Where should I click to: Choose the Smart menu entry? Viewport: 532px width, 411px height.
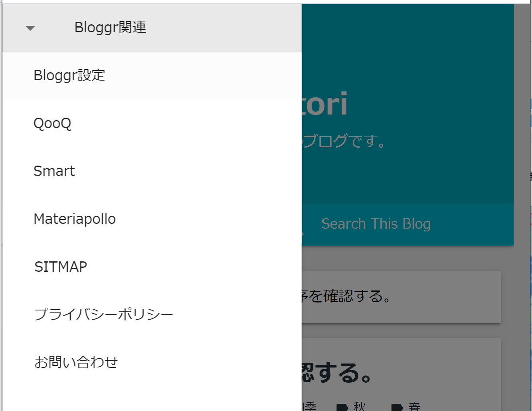(x=152, y=171)
